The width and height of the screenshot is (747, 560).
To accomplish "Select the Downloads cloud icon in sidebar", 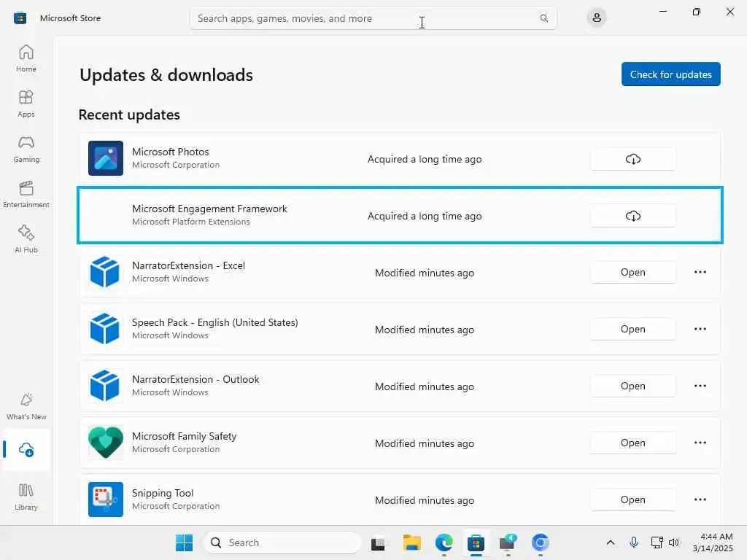I will coord(26,449).
